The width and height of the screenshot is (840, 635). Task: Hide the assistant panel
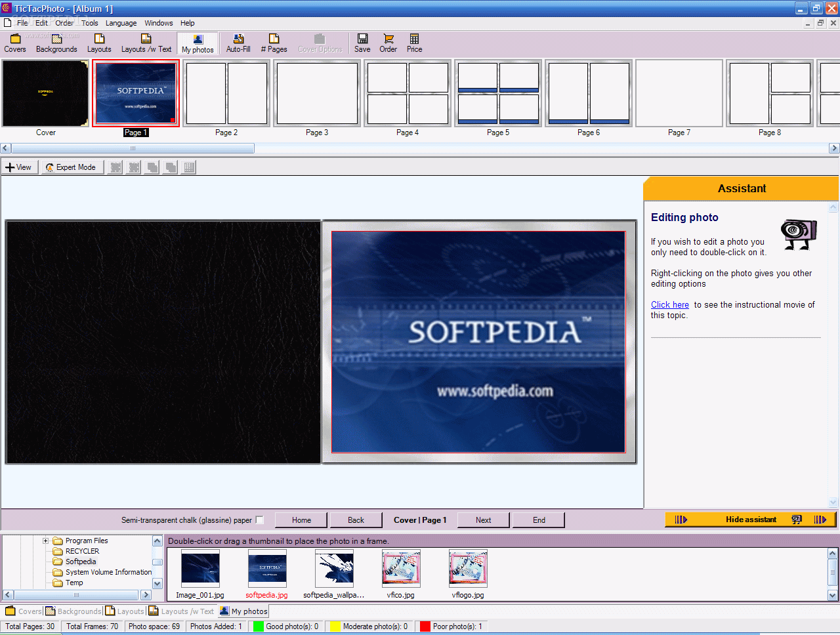click(751, 520)
